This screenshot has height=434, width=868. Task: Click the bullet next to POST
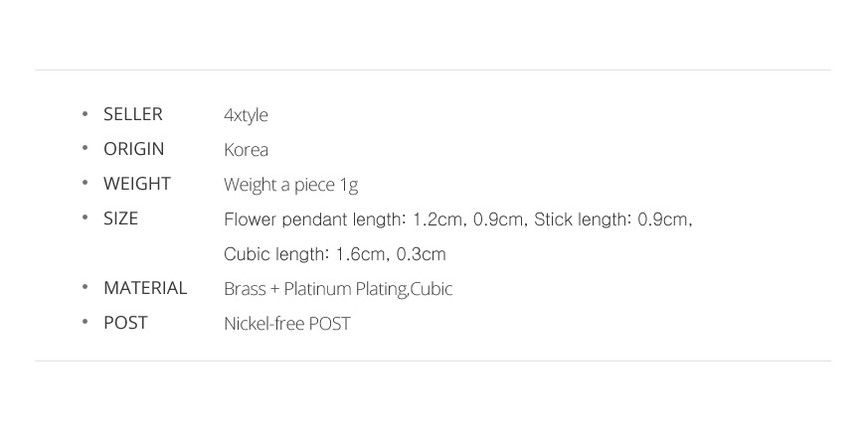(85, 322)
